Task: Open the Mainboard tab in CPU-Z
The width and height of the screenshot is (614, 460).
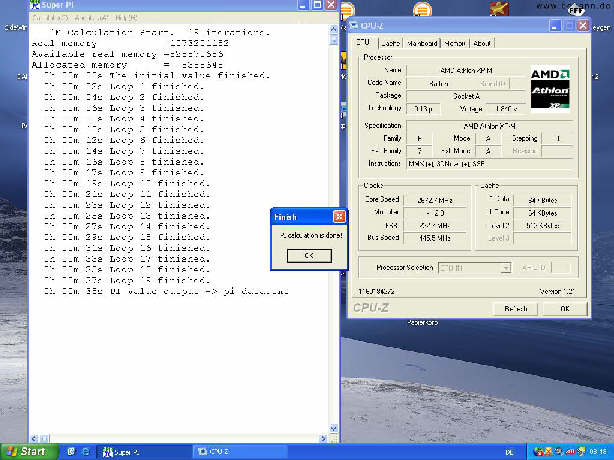Action: pyautogui.click(x=422, y=43)
